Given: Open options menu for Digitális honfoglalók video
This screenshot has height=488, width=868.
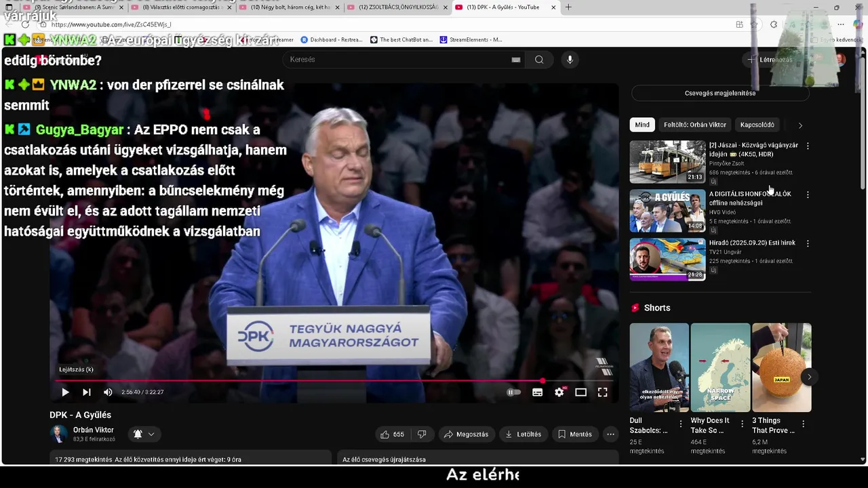Looking at the screenshot, I should tap(807, 195).
